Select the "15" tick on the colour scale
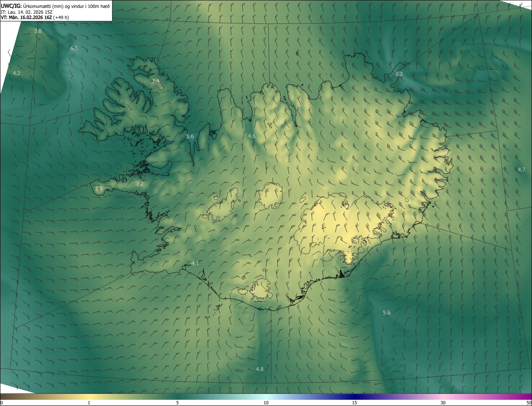Viewport: 532px width, 406px height. click(x=355, y=403)
